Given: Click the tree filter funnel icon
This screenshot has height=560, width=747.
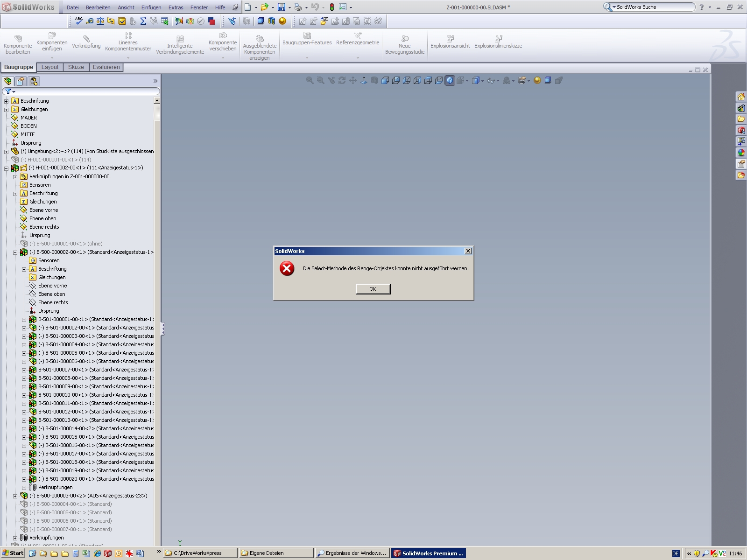Looking at the screenshot, I should (8, 91).
